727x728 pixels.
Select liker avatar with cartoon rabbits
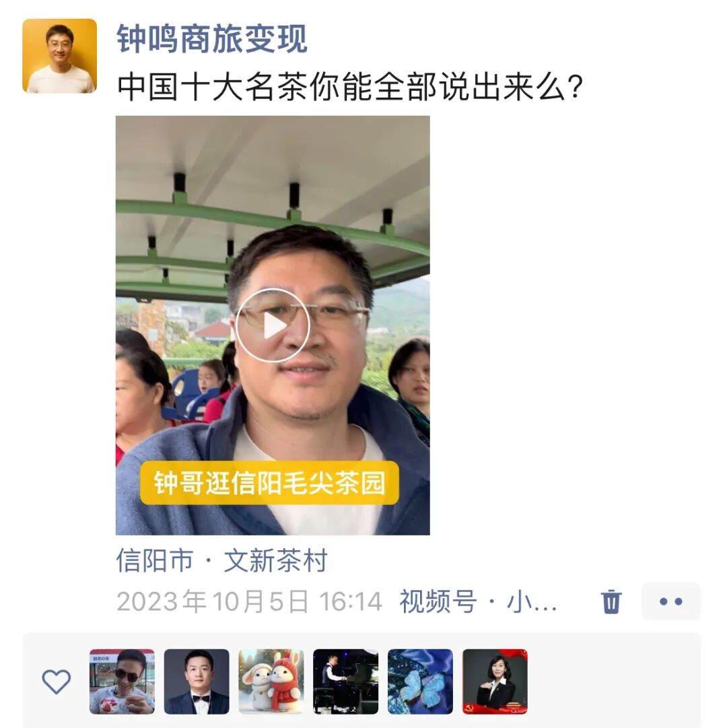click(271, 681)
